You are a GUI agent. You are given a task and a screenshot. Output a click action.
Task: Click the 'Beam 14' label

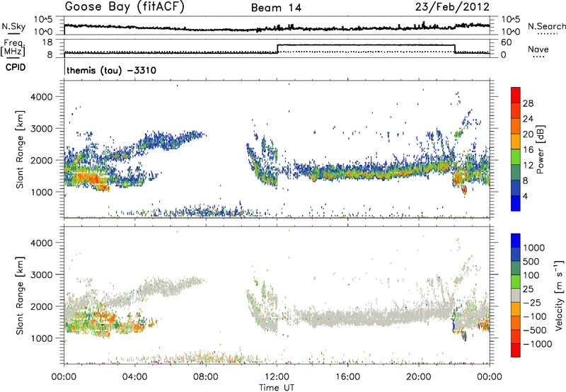(x=276, y=8)
